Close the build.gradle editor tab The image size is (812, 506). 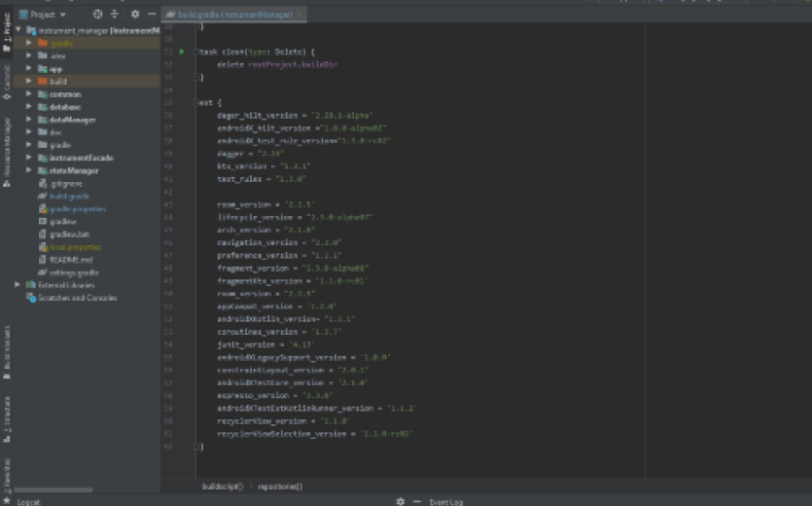point(300,16)
